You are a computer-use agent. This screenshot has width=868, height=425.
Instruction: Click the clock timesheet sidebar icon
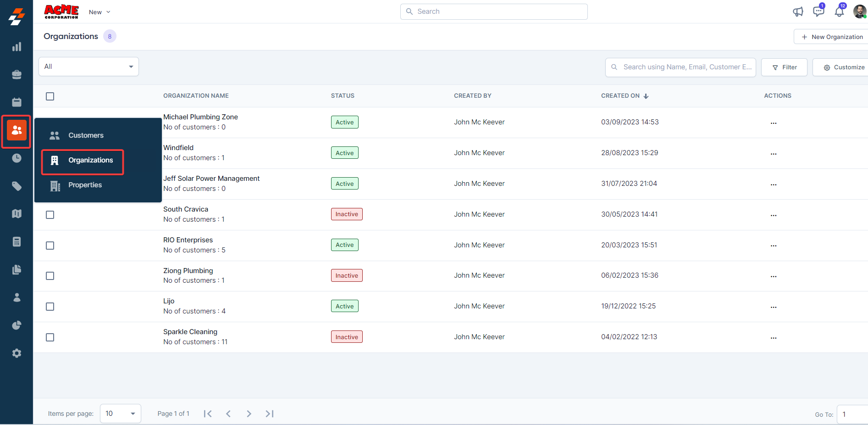[x=17, y=158]
